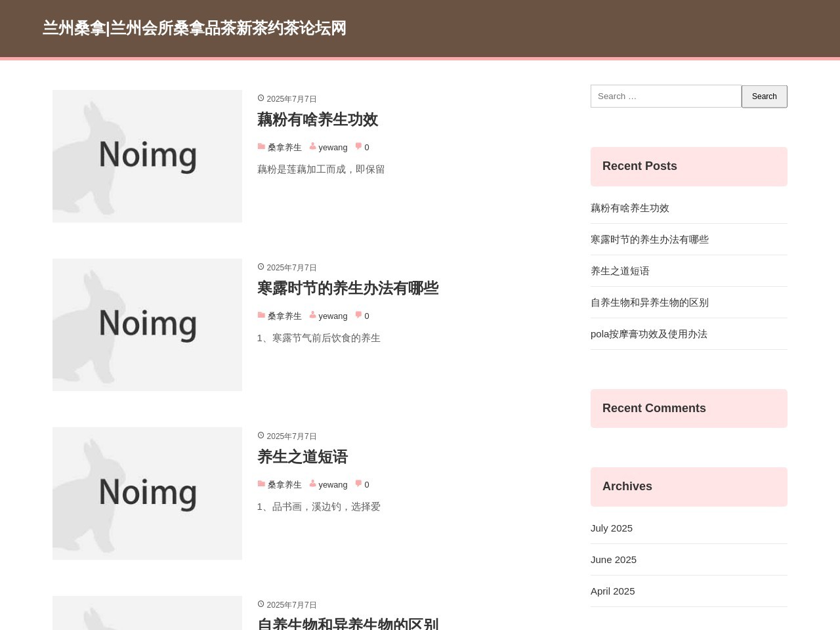Open the 桑拿养生 category on the 养生之道短语 post
Image resolution: width=840 pixels, height=630 pixels.
284,485
